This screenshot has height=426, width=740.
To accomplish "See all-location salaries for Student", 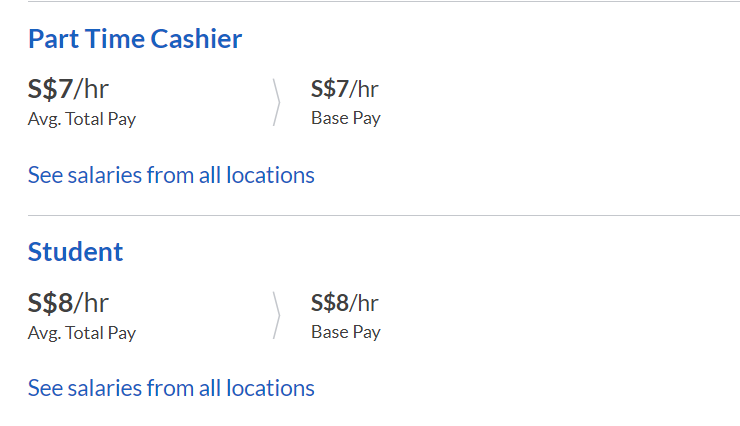I will (x=171, y=388).
